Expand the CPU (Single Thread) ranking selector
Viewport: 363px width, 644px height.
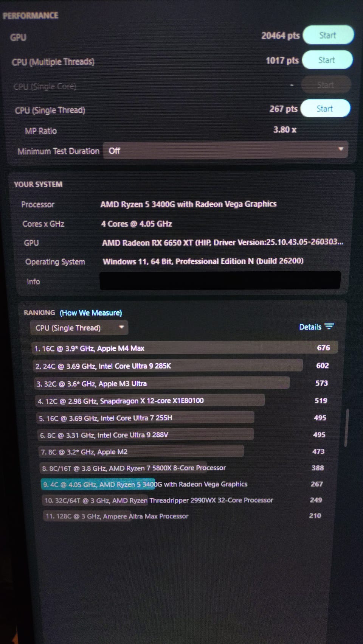[79, 328]
